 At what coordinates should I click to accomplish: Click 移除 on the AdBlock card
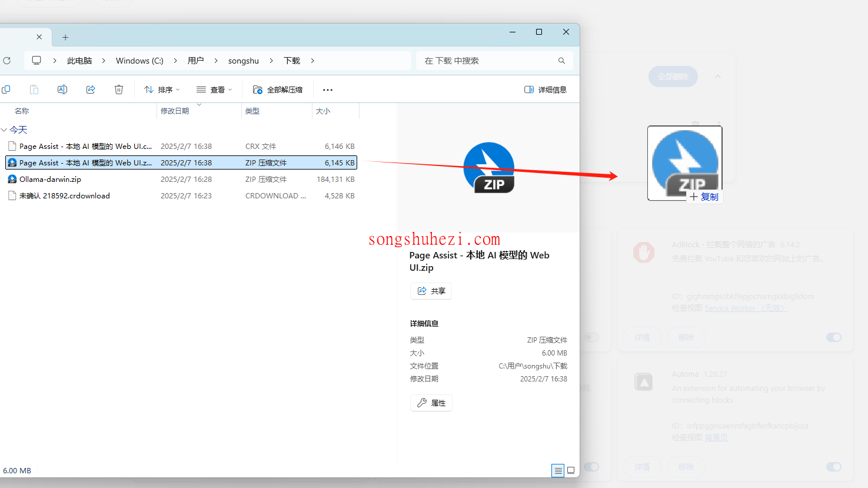pos(686,337)
